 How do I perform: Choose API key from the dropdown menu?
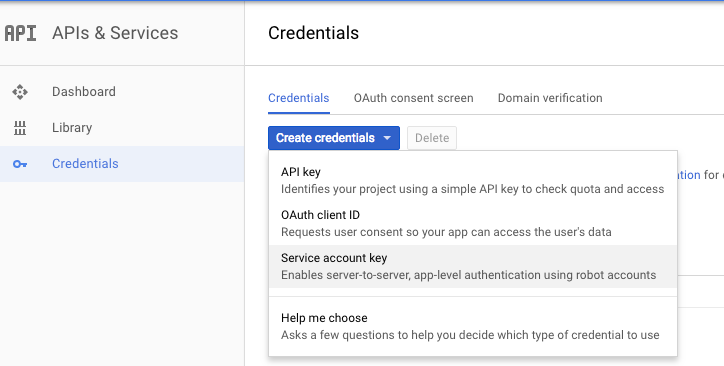tap(473, 180)
